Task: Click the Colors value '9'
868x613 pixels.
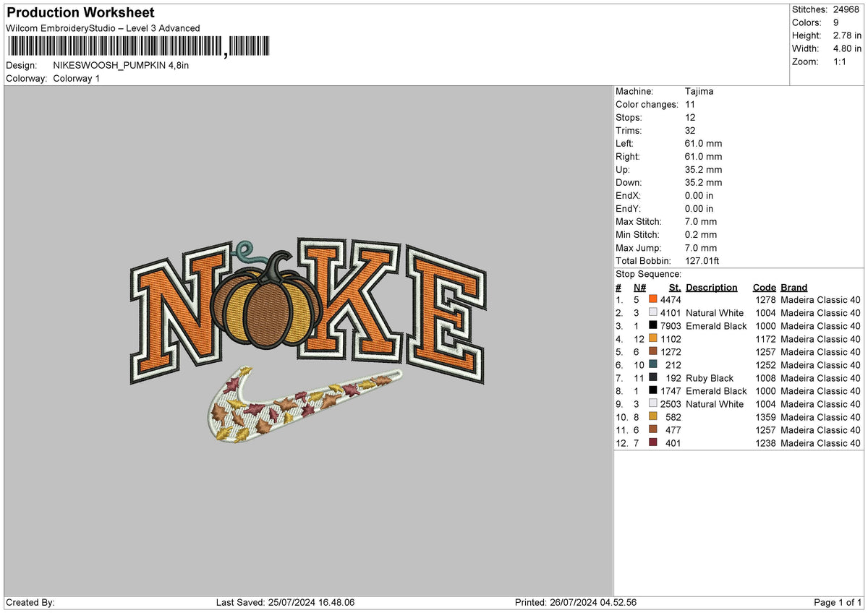Action: pyautogui.click(x=835, y=22)
